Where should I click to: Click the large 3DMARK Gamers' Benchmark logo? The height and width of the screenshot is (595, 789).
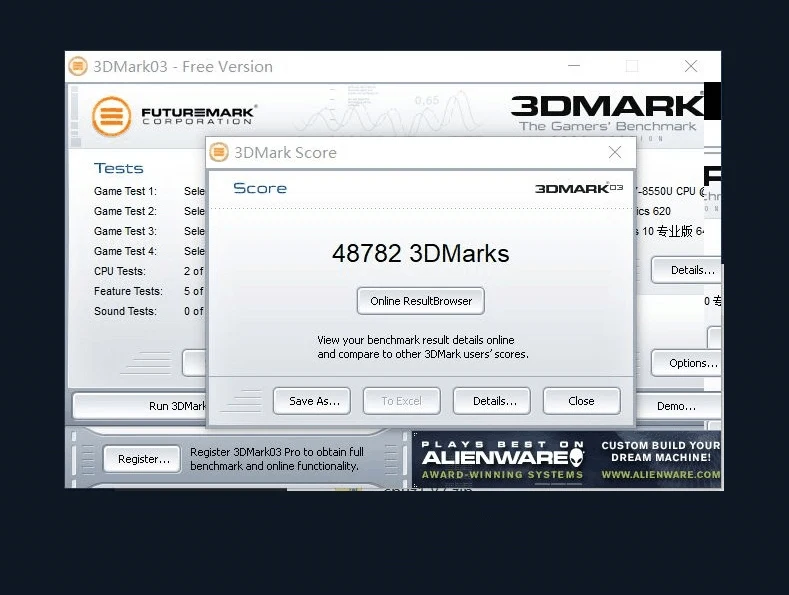[607, 110]
